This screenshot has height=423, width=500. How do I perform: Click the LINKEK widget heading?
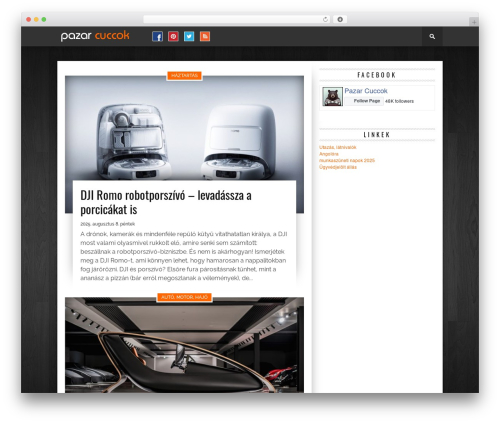(x=377, y=135)
